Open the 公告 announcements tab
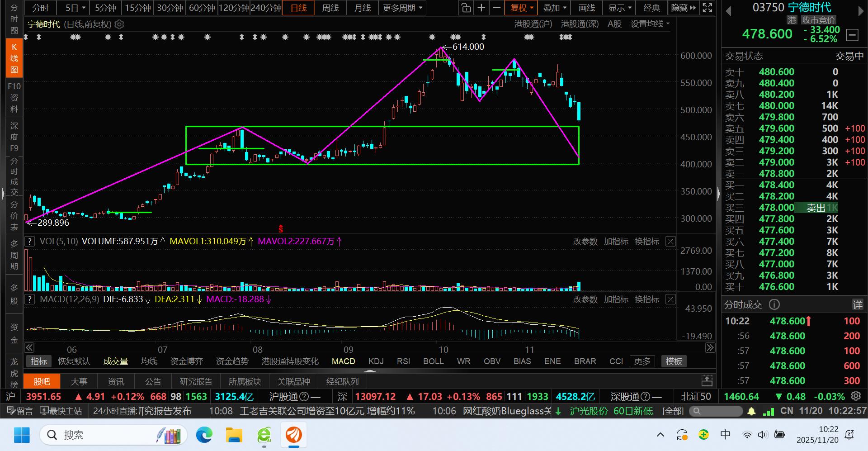Viewport: 868px width, 451px height. click(153, 381)
